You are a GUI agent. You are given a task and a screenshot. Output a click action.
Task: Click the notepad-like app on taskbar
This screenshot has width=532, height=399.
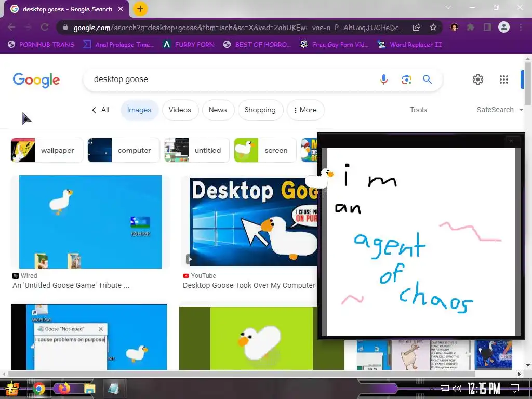point(113,389)
